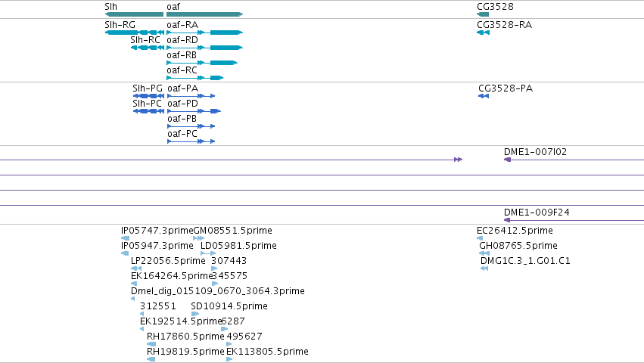Select feature 495627
Viewport: 644px width, 363px height.
(229, 344)
